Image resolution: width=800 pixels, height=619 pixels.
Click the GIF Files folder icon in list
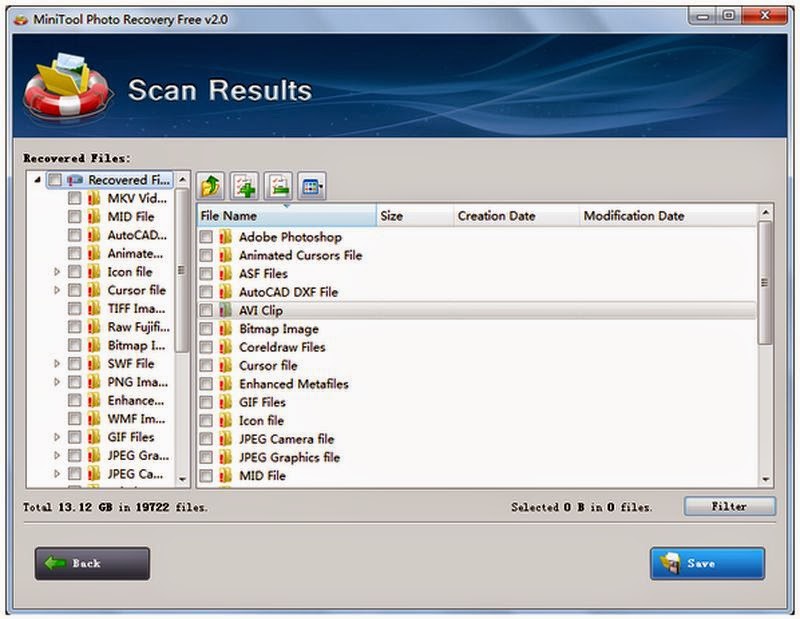coord(225,403)
